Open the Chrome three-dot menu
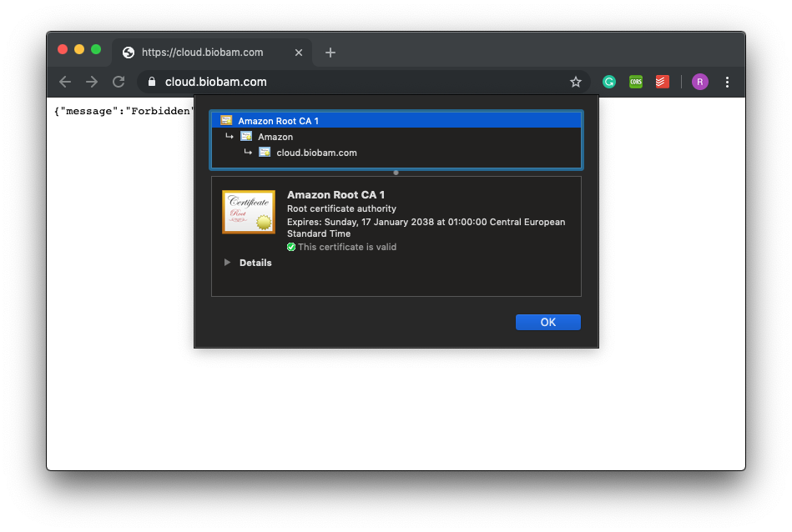 [727, 82]
